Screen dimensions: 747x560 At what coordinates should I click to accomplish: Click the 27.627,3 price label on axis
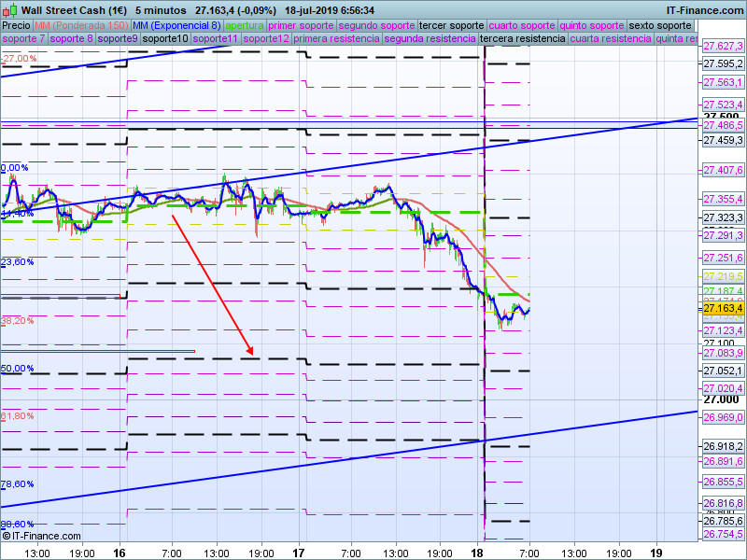(722, 46)
